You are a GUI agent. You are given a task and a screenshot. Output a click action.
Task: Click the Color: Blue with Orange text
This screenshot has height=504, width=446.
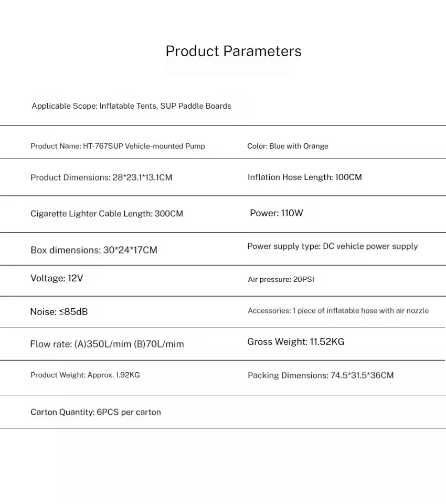pyautogui.click(x=288, y=146)
